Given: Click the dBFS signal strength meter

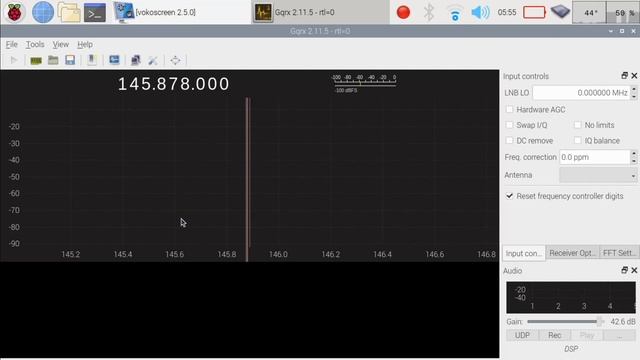Looking at the screenshot, I should click(364, 83).
